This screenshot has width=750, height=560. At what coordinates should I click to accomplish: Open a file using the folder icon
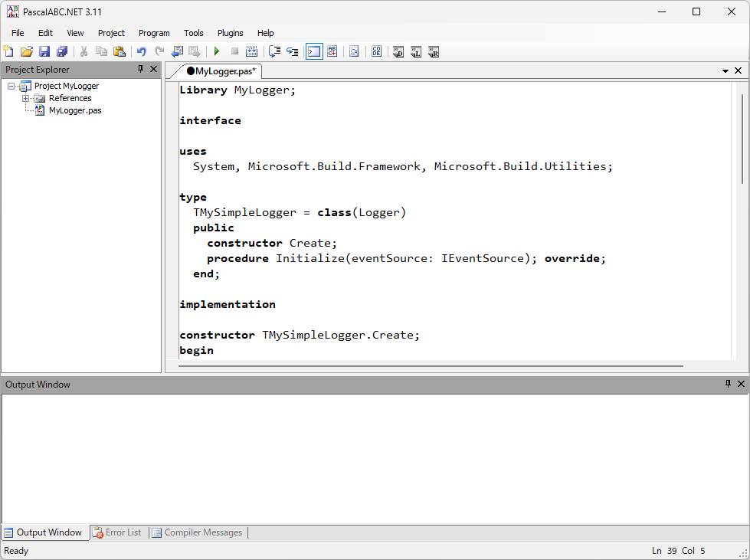(x=26, y=51)
